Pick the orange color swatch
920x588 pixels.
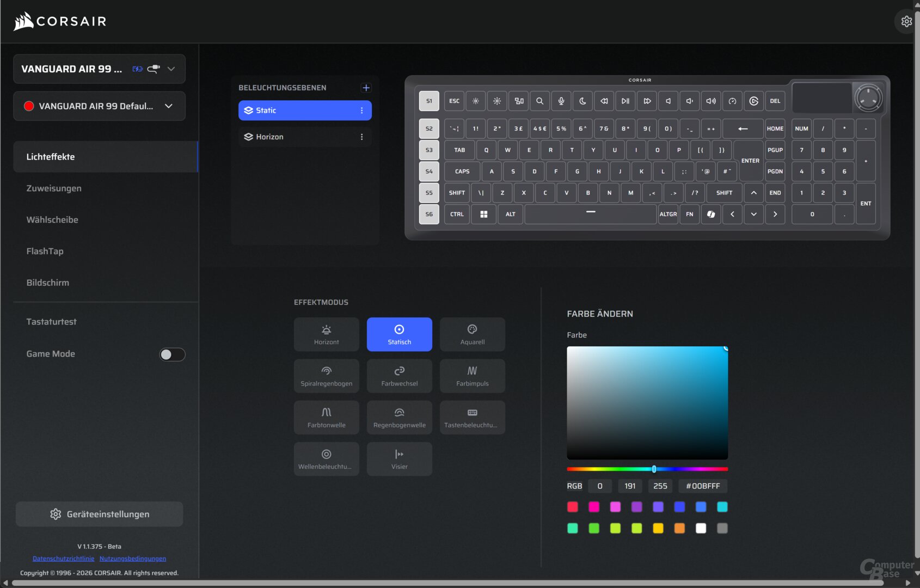coord(679,528)
